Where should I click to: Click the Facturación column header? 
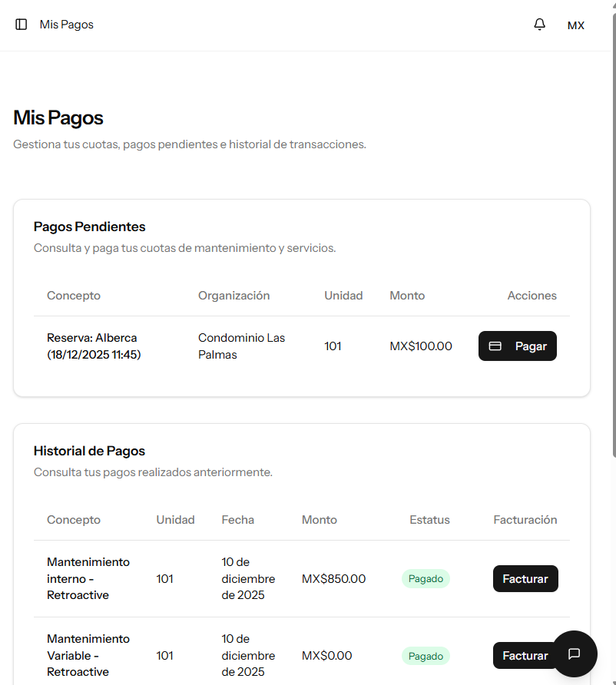coord(525,520)
